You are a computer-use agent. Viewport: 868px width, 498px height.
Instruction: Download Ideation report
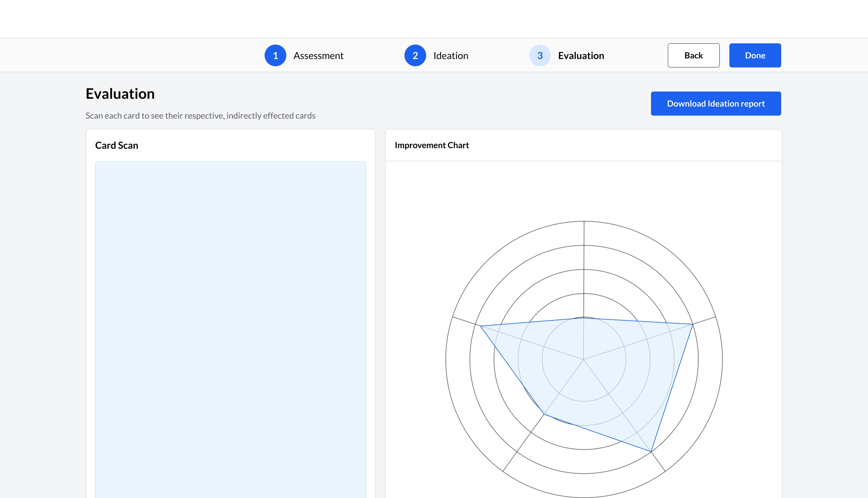point(716,104)
